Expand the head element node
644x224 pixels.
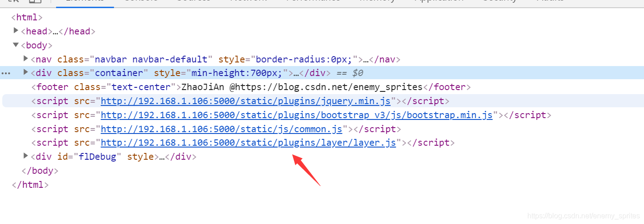pos(16,31)
